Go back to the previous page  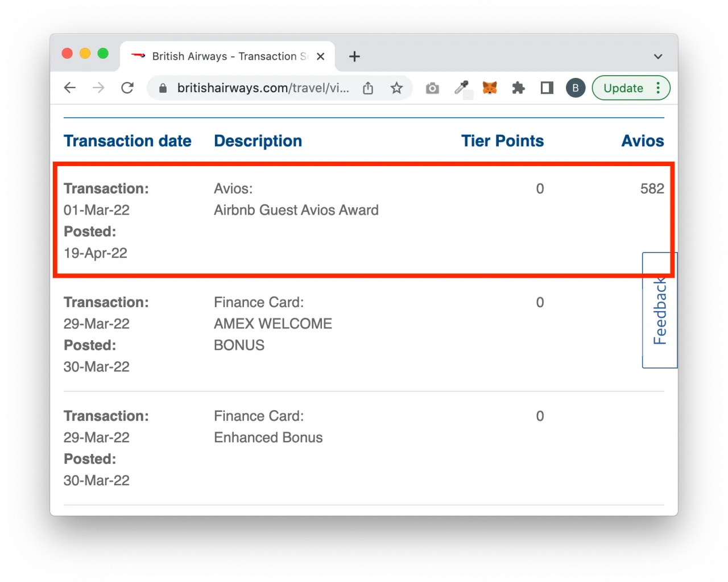pyautogui.click(x=70, y=88)
